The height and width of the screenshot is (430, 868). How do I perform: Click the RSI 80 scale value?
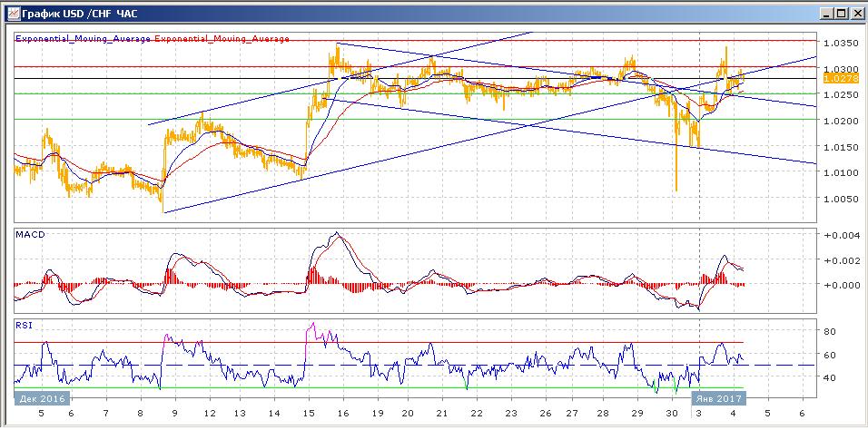click(x=828, y=332)
